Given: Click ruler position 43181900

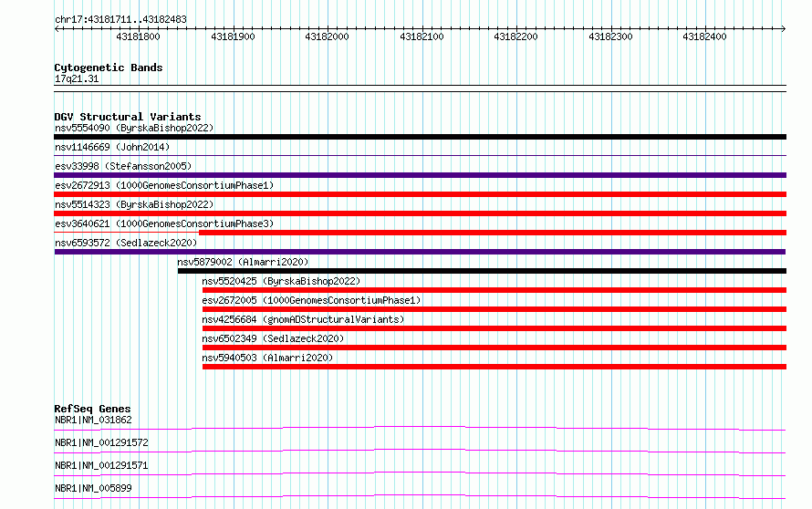Looking at the screenshot, I should (x=233, y=36).
